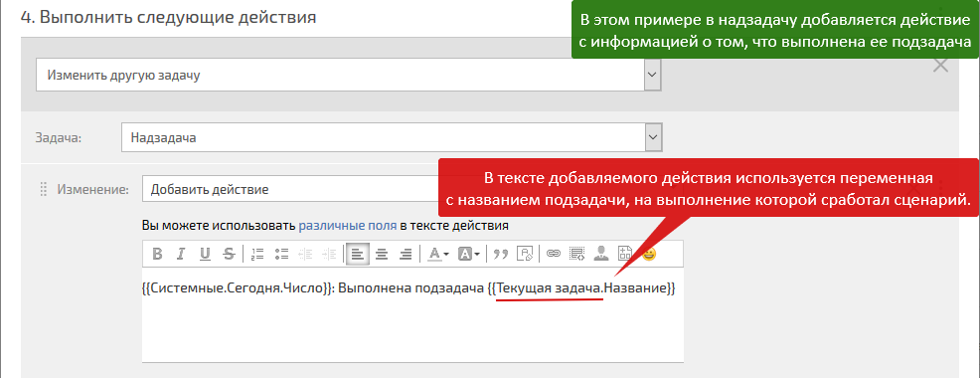This screenshot has height=378, width=980.
Task: Open the background color picker
Action: (x=469, y=254)
